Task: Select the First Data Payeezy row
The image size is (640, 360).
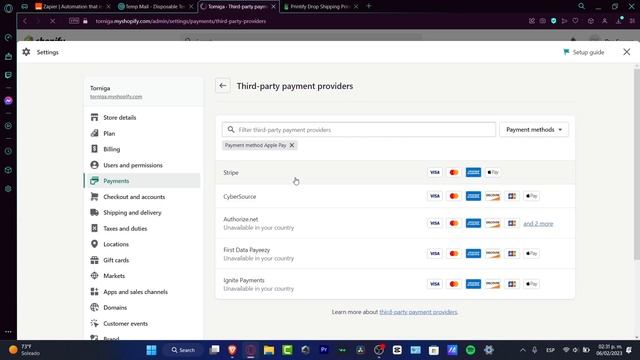Action: pos(395,253)
